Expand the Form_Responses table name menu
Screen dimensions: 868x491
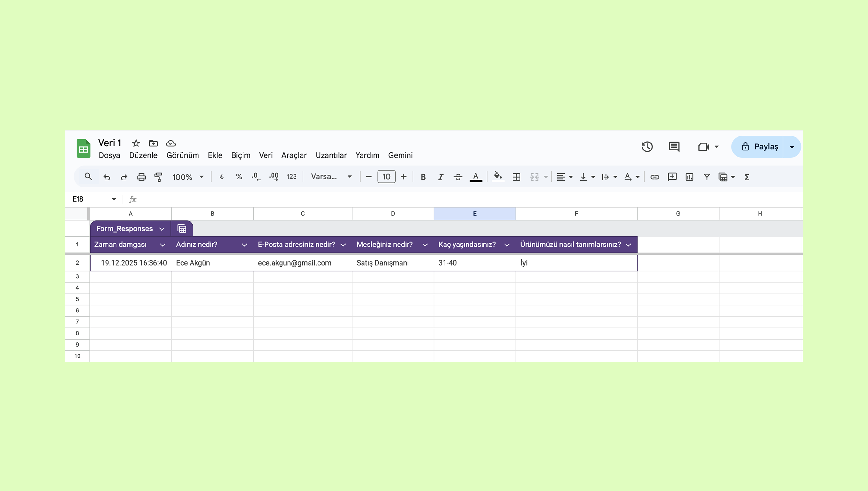pyautogui.click(x=162, y=229)
